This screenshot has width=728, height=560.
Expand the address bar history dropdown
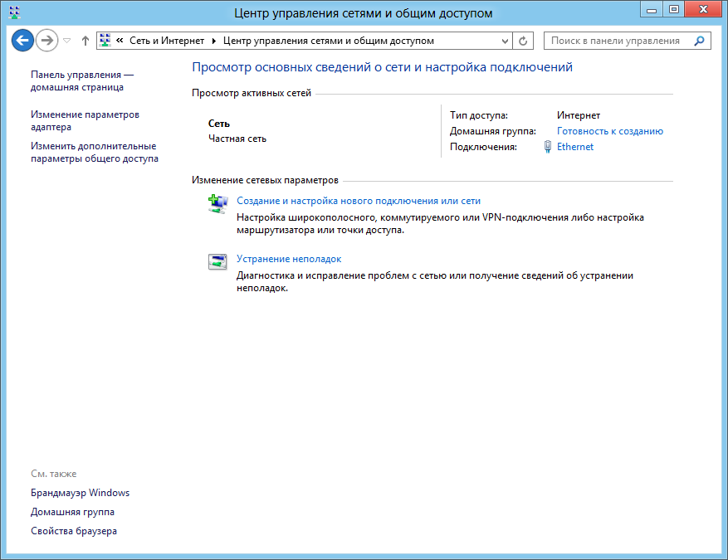click(506, 41)
